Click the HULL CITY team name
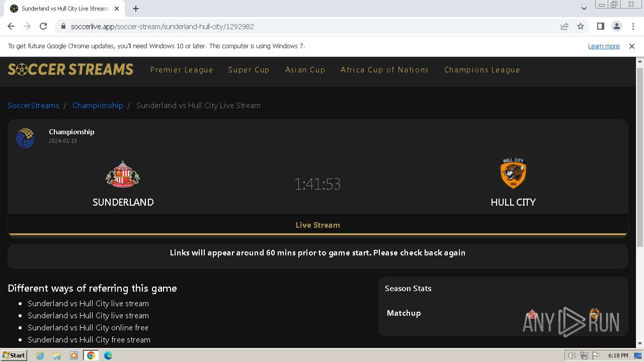The image size is (644, 362). pos(513,202)
